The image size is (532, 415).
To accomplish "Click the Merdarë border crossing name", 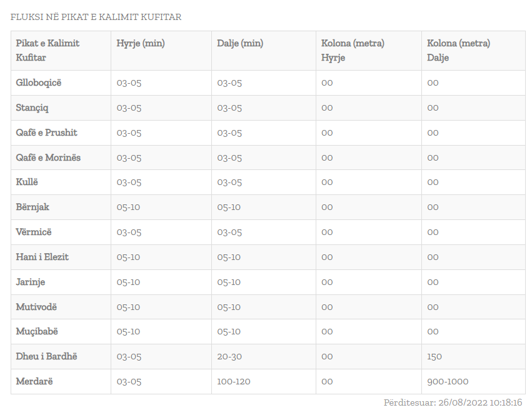I will point(34,381).
